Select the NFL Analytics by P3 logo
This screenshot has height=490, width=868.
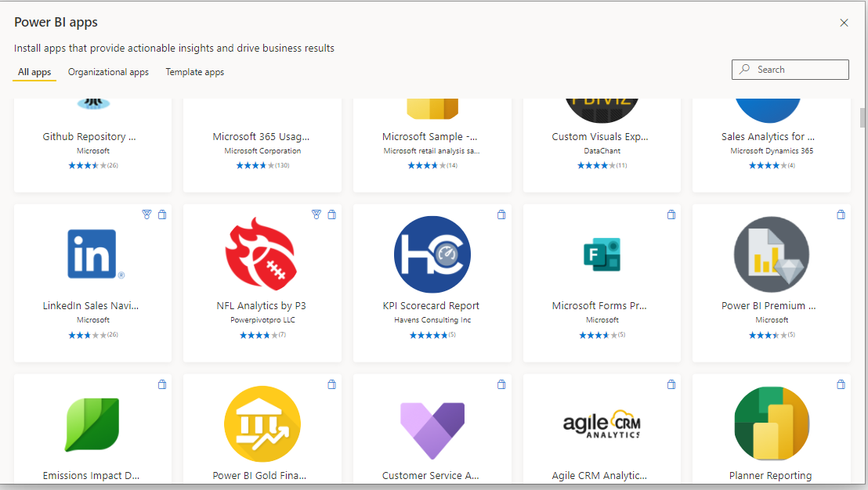tap(262, 254)
